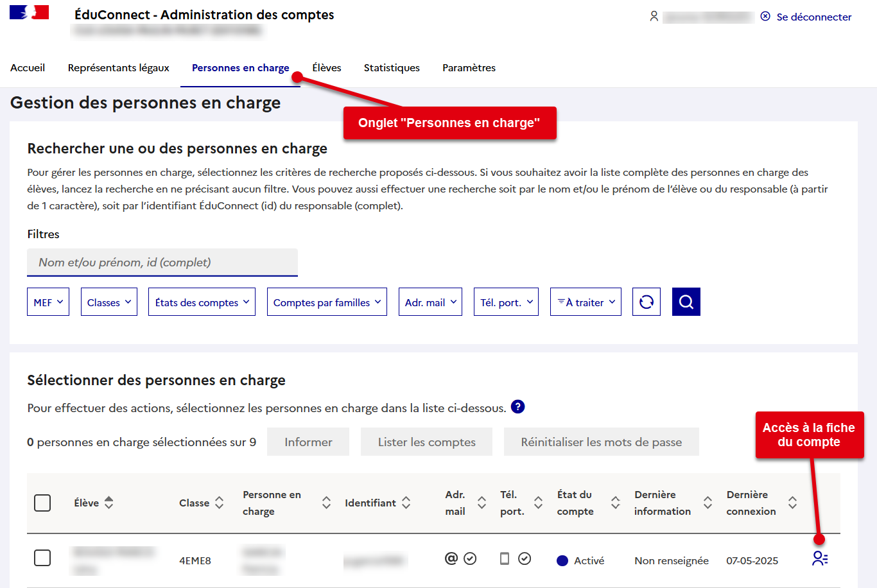Click the refresh filters icon button
Viewport: 877px width, 588px height.
pyautogui.click(x=647, y=302)
